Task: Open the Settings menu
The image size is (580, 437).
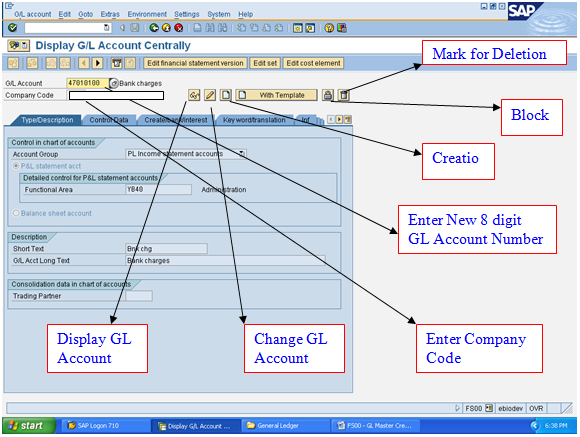Action: [x=186, y=14]
